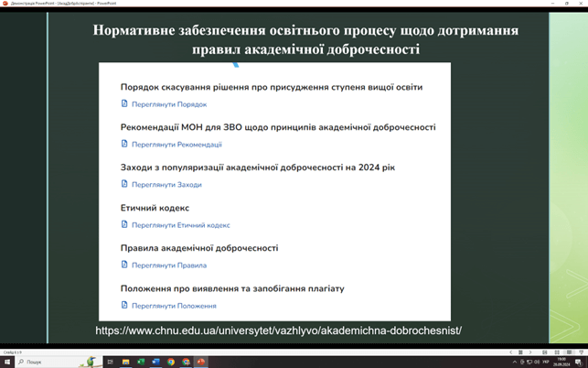The width and height of the screenshot is (588, 368).
Task: Go to the previous slide arrow
Action: point(510,352)
